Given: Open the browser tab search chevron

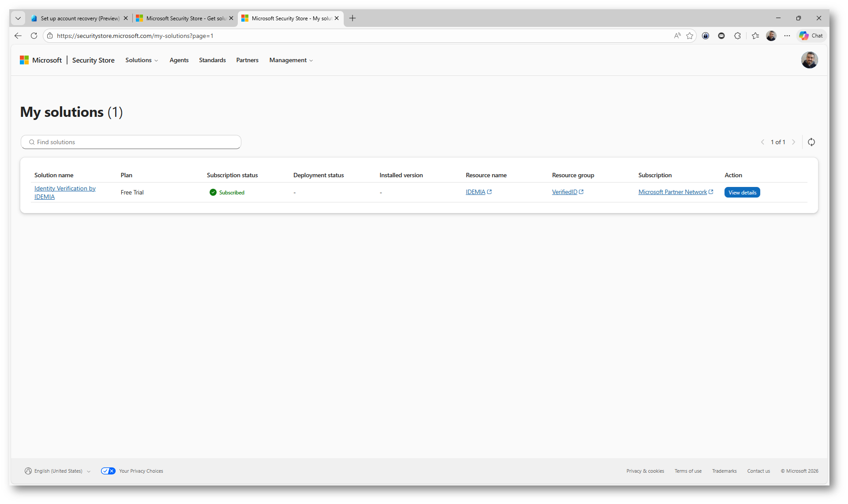Looking at the screenshot, I should coord(18,18).
